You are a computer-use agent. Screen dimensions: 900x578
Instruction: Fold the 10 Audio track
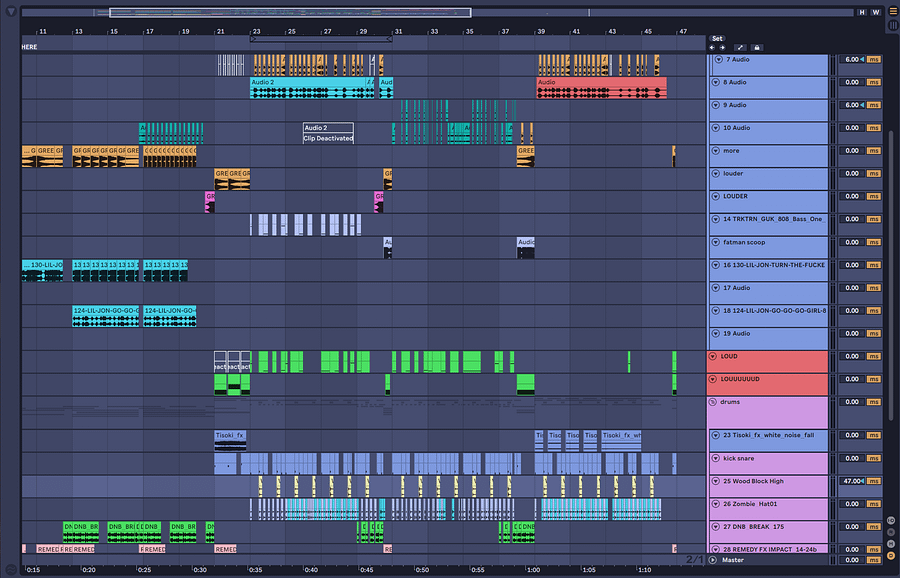point(716,128)
